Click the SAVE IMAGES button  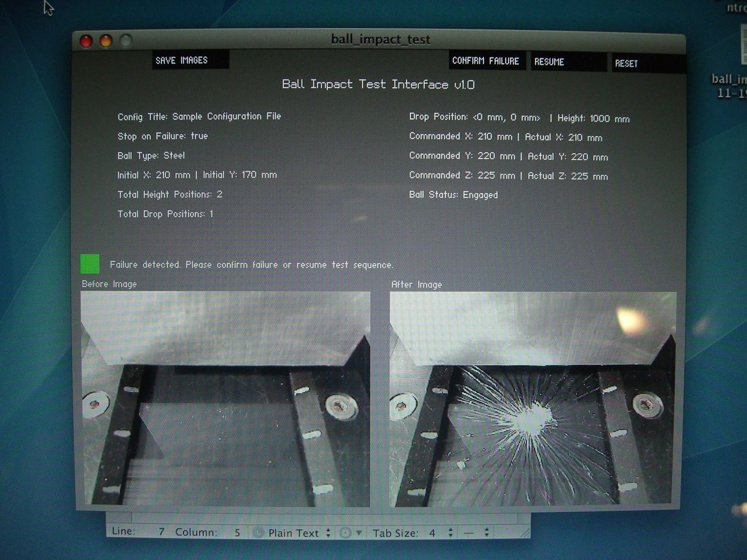click(190, 60)
